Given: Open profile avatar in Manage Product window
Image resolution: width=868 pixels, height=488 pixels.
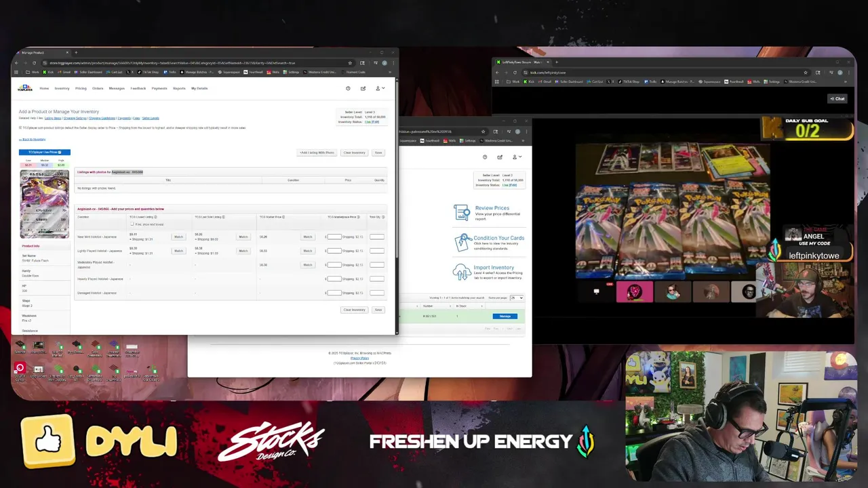Looking at the screenshot, I should pos(384,63).
